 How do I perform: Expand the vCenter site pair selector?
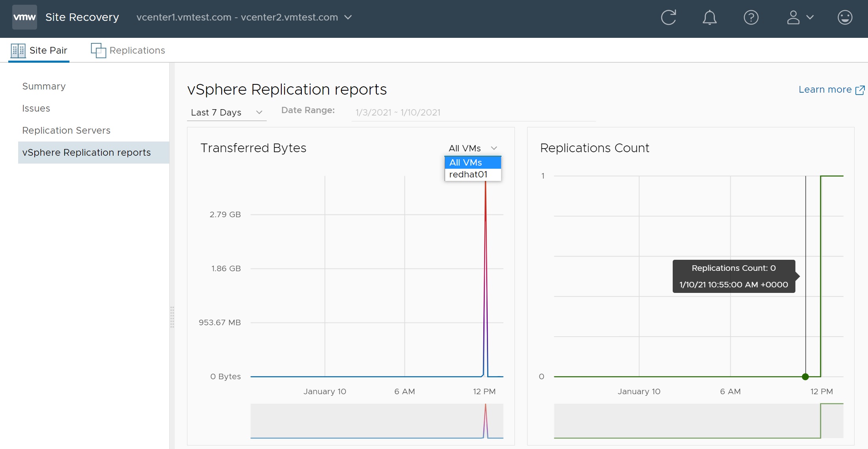(348, 17)
